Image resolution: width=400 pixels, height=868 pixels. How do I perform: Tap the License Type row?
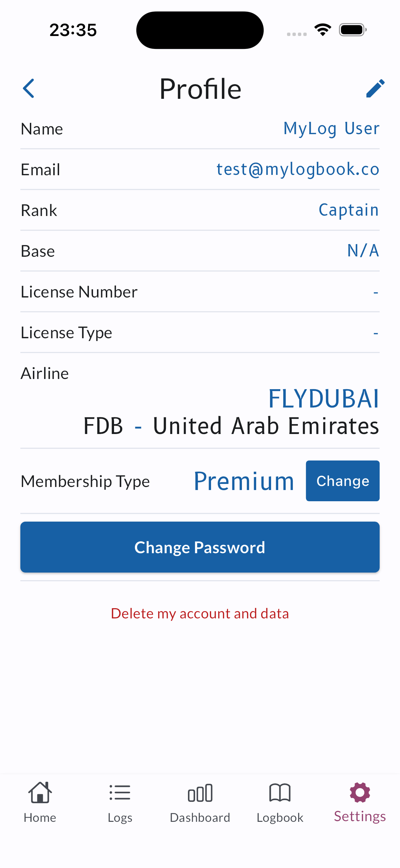(200, 332)
